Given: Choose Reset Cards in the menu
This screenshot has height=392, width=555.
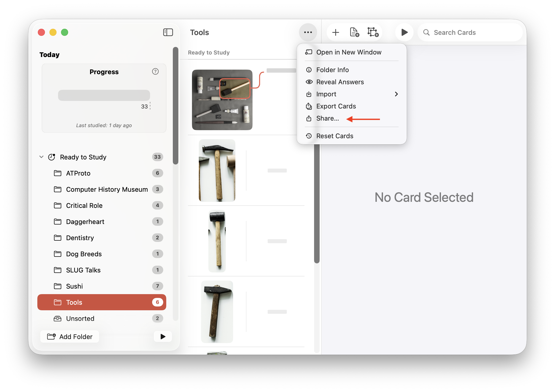Looking at the screenshot, I should [x=335, y=136].
